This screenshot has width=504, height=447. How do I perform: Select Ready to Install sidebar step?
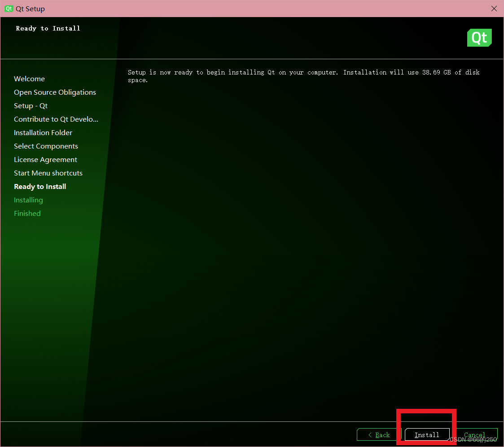point(40,187)
